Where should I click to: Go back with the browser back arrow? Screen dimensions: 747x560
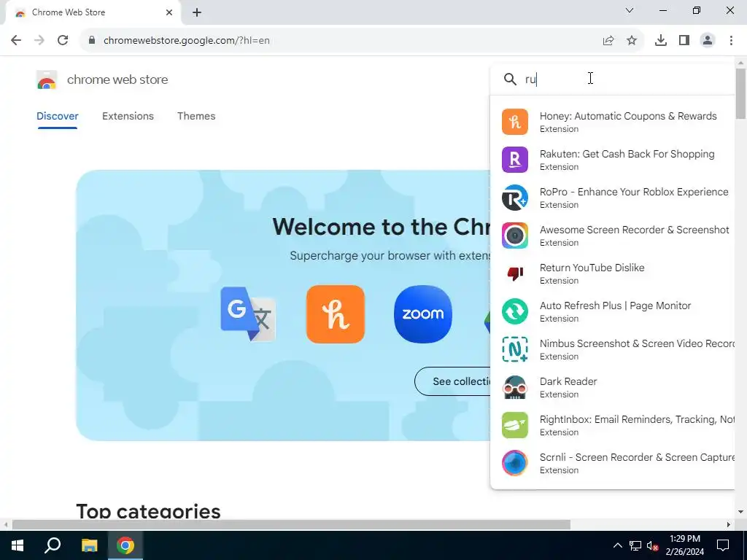point(16,40)
